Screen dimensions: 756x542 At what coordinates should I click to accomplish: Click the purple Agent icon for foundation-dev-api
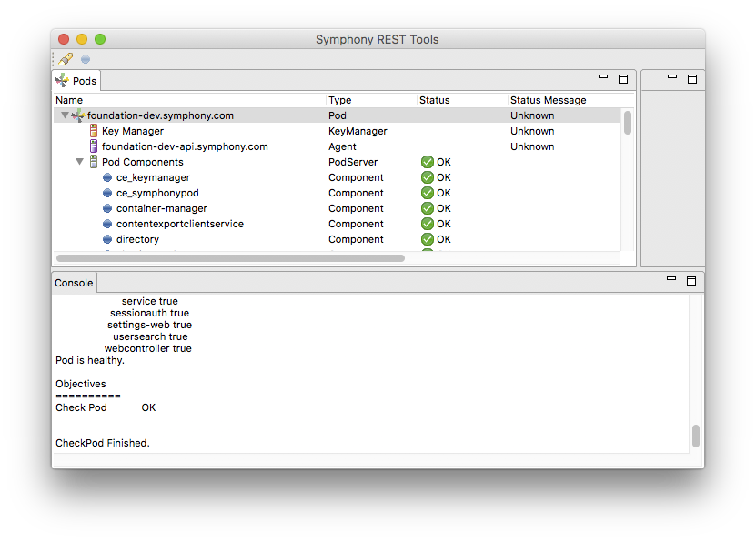click(94, 146)
